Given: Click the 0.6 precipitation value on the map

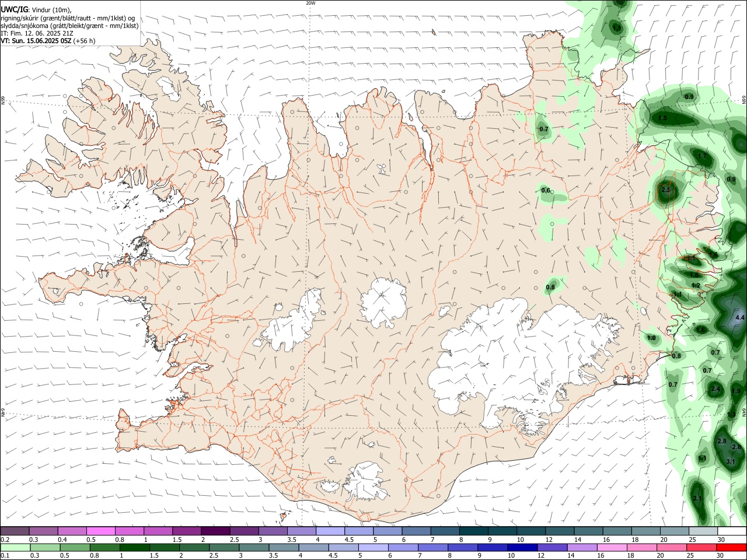Looking at the screenshot, I should [x=546, y=190].
